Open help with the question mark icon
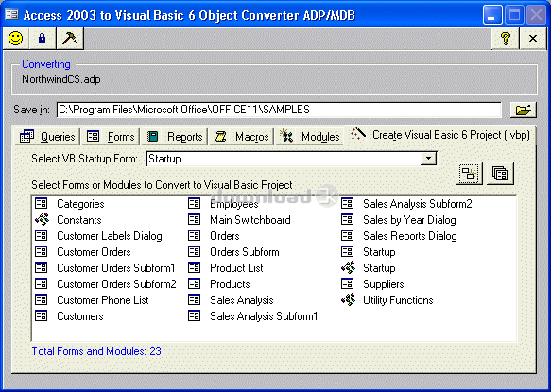The height and width of the screenshot is (392, 551). (x=505, y=39)
